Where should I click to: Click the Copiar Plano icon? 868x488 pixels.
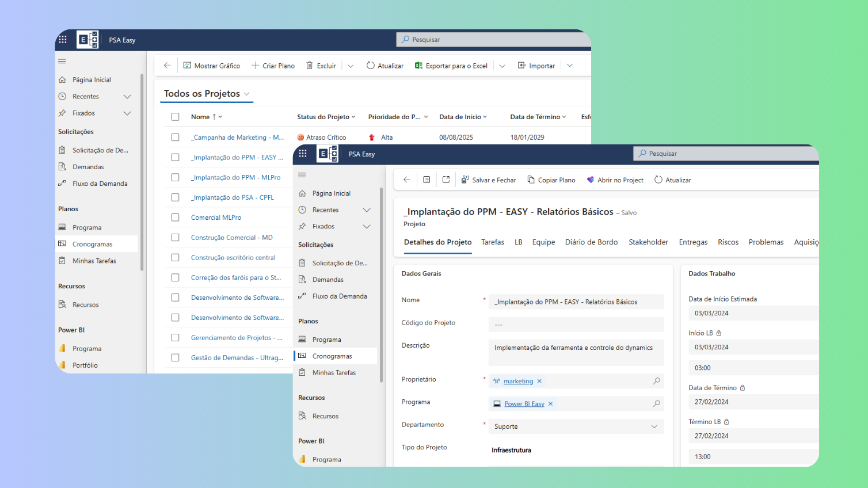[x=531, y=180]
